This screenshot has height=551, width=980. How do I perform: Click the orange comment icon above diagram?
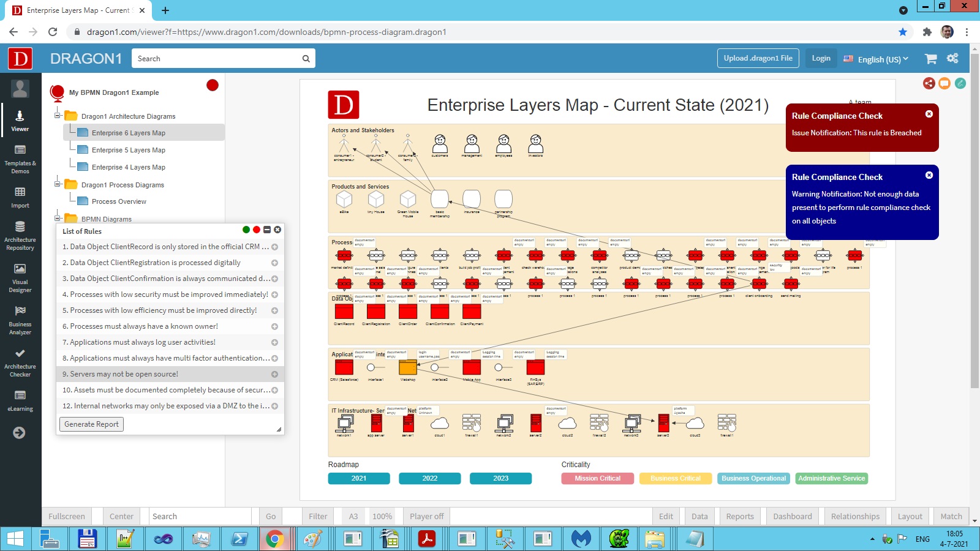click(944, 83)
